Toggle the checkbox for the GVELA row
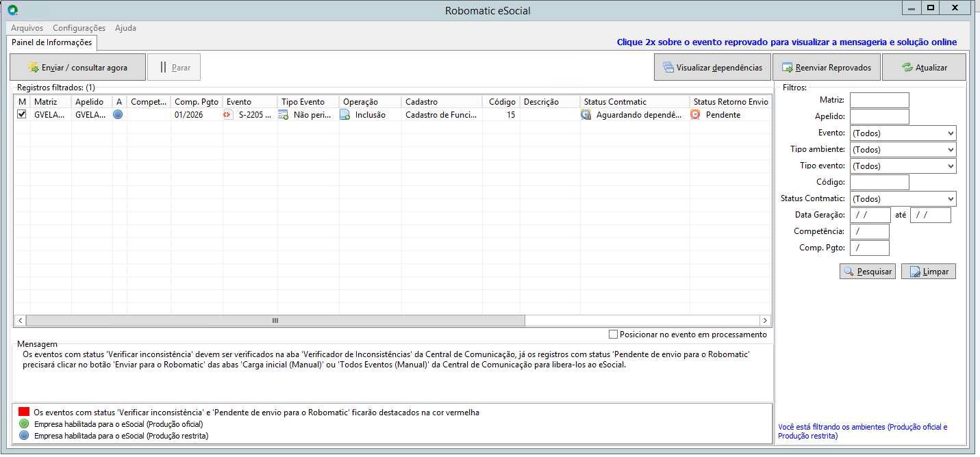Image resolution: width=980 pixels, height=457 pixels. coord(21,115)
